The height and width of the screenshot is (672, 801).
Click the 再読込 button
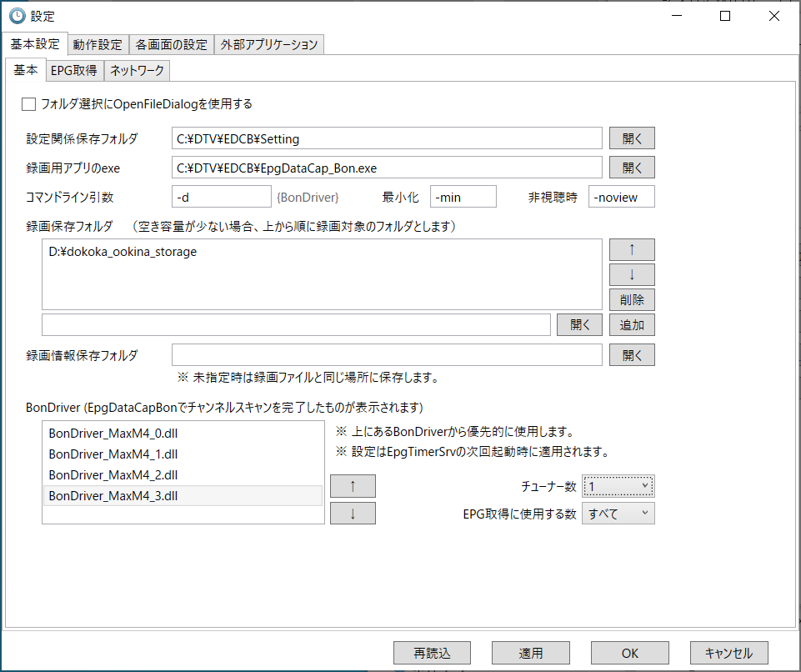[432, 653]
